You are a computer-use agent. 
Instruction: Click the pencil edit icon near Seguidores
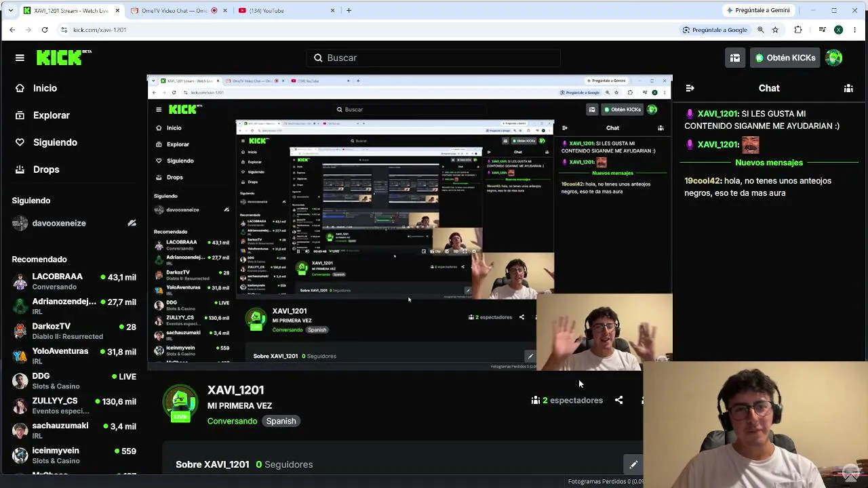pyautogui.click(x=633, y=464)
